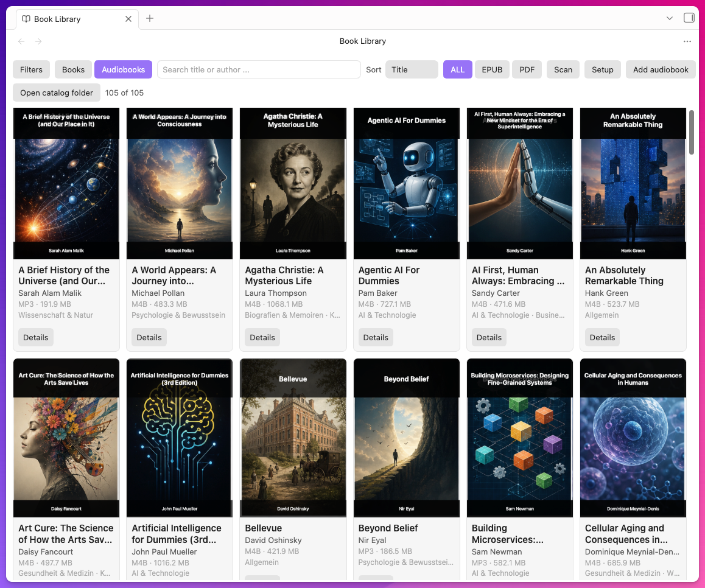705x588 pixels.
Task: Click the Wissenschaft & Natur category text
Action: click(56, 315)
